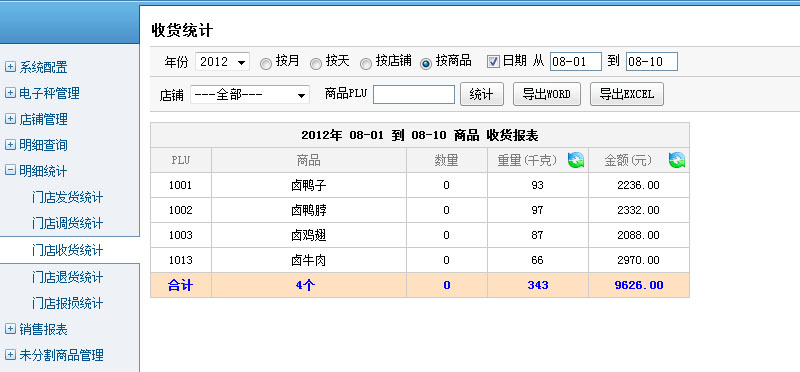Expand the 系统配置 plus icon

click(x=10, y=67)
